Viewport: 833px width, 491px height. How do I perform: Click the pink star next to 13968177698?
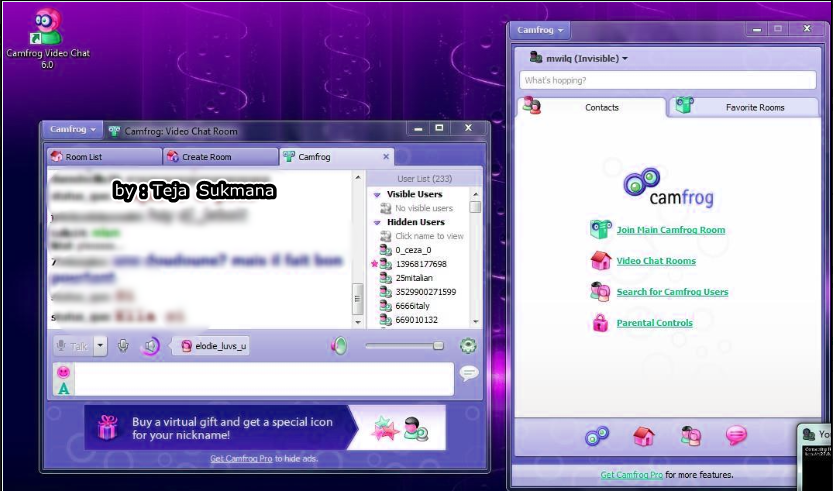[x=374, y=264]
